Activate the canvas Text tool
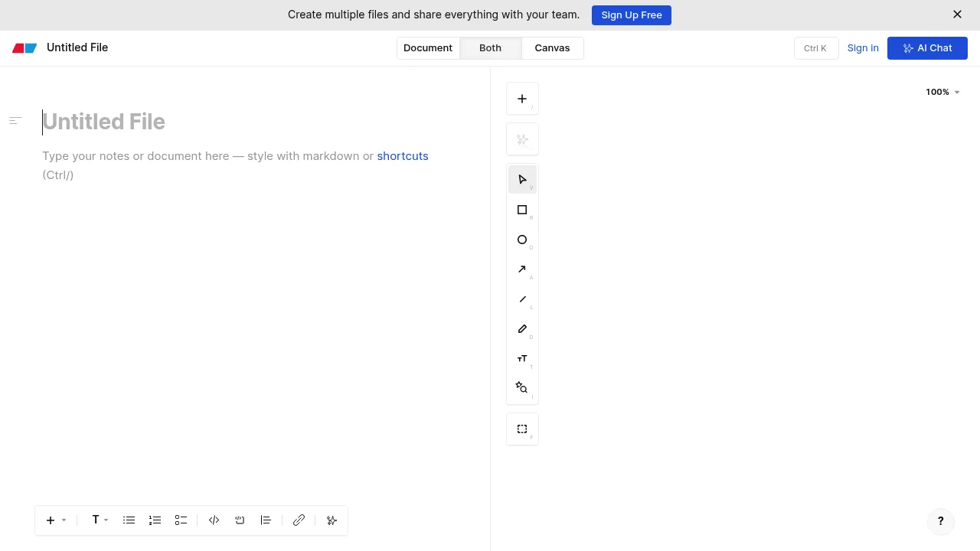 point(522,359)
